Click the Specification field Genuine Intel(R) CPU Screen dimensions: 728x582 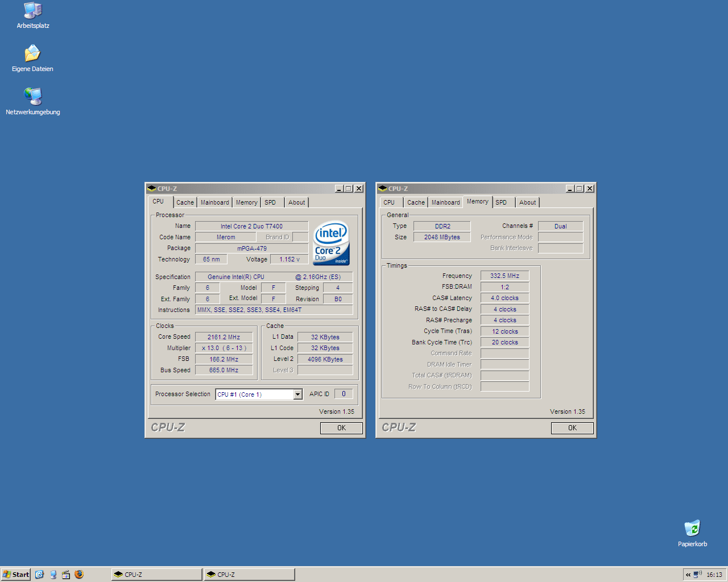point(274,277)
